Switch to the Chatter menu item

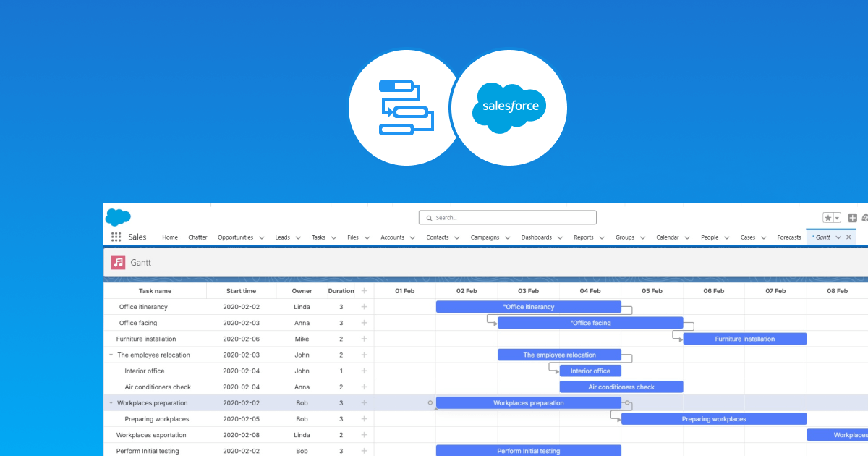pyautogui.click(x=197, y=237)
